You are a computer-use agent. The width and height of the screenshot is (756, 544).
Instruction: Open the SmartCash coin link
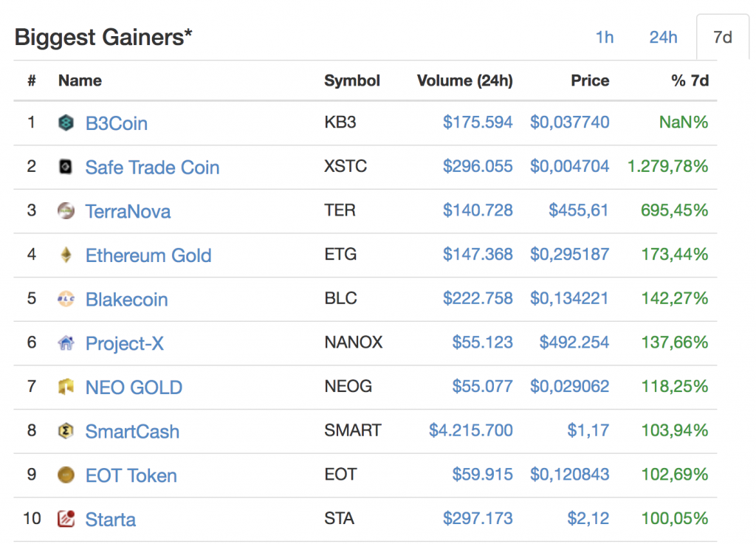(131, 432)
